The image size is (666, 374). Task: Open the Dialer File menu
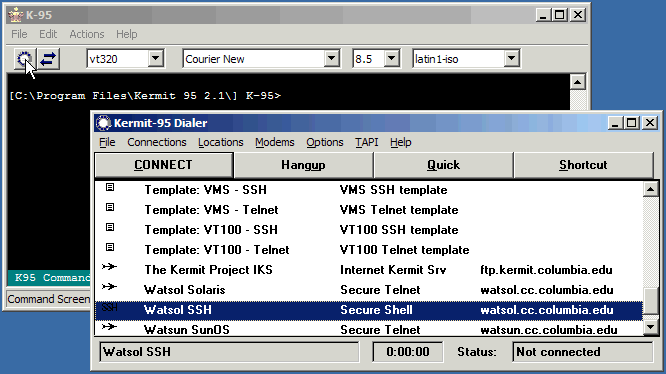coord(107,142)
